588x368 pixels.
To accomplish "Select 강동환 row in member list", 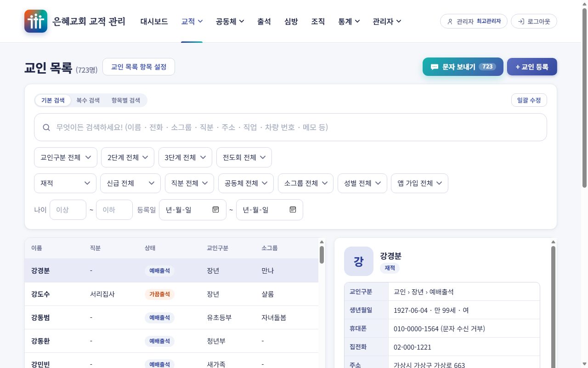I will click(171, 341).
